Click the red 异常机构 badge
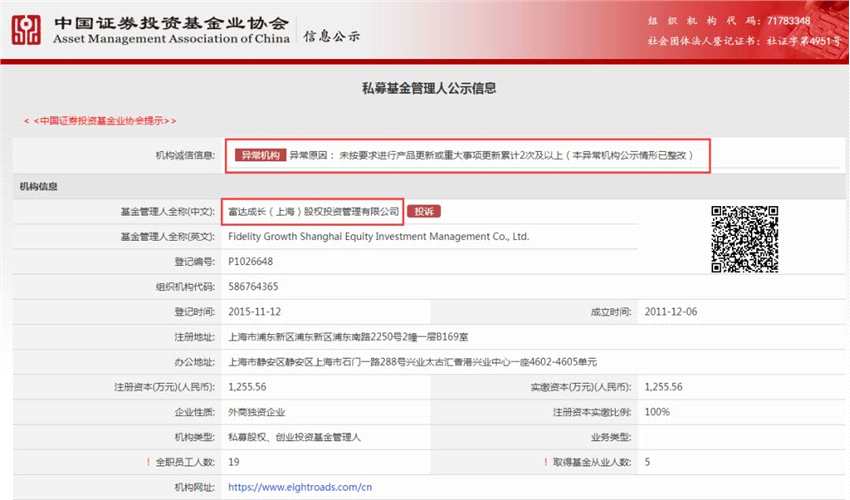Image resolution: width=850 pixels, height=500 pixels. (260, 156)
